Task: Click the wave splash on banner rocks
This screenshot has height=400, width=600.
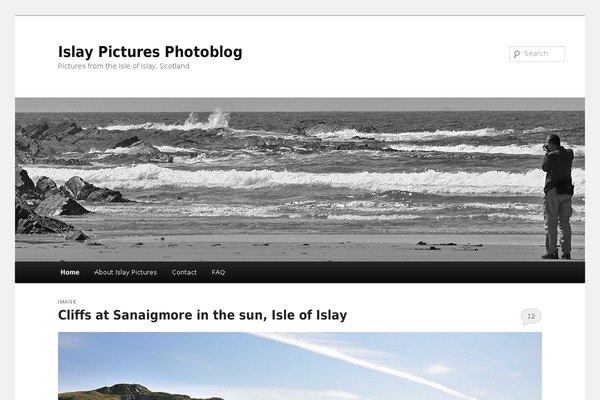Action: (209, 118)
